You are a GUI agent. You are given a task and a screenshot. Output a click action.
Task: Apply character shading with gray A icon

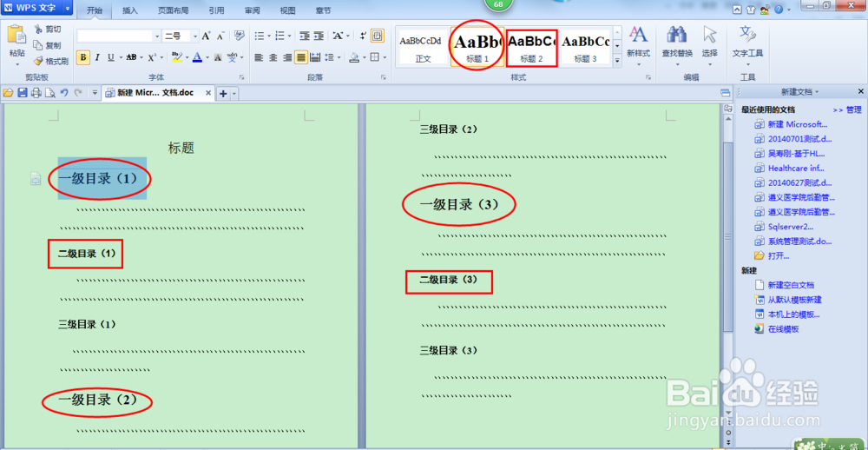(x=218, y=57)
